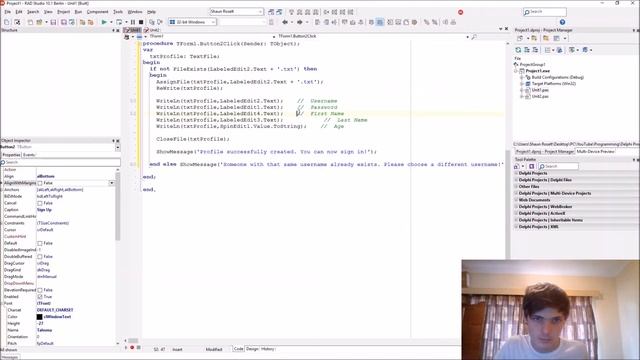Switch to the Multi-Device Preview tab
Image resolution: width=640 pixels, height=360 pixels.
point(595,151)
